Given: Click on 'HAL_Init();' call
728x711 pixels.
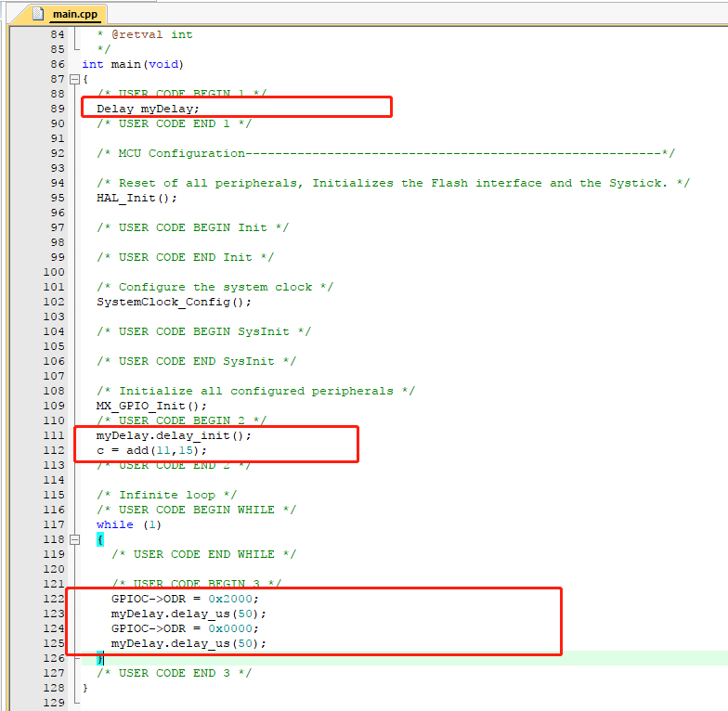Looking at the screenshot, I should tap(136, 199).
